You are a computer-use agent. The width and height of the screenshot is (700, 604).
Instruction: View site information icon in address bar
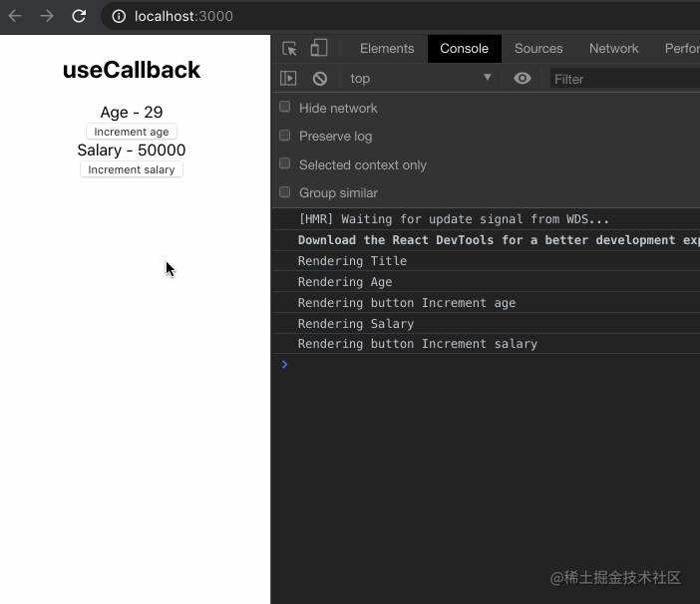coord(119,17)
